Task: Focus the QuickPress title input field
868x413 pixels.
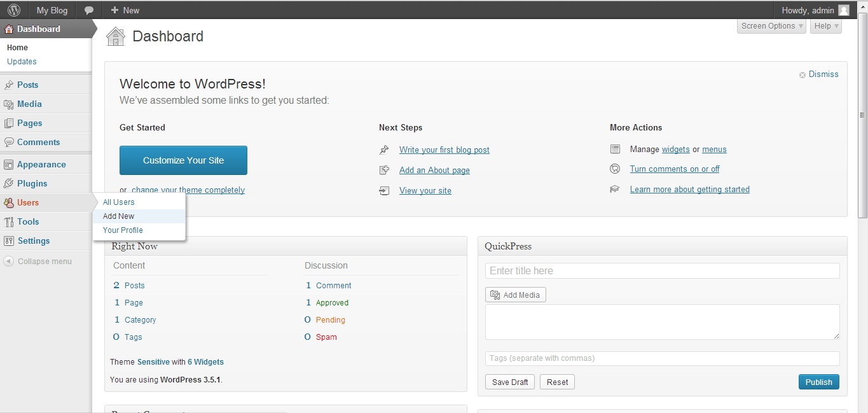Action: 662,271
